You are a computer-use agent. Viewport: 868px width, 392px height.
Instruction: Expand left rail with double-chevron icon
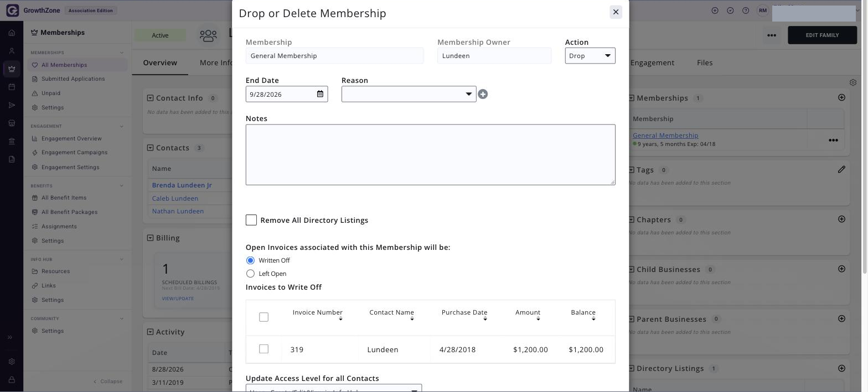pyautogui.click(x=10, y=337)
